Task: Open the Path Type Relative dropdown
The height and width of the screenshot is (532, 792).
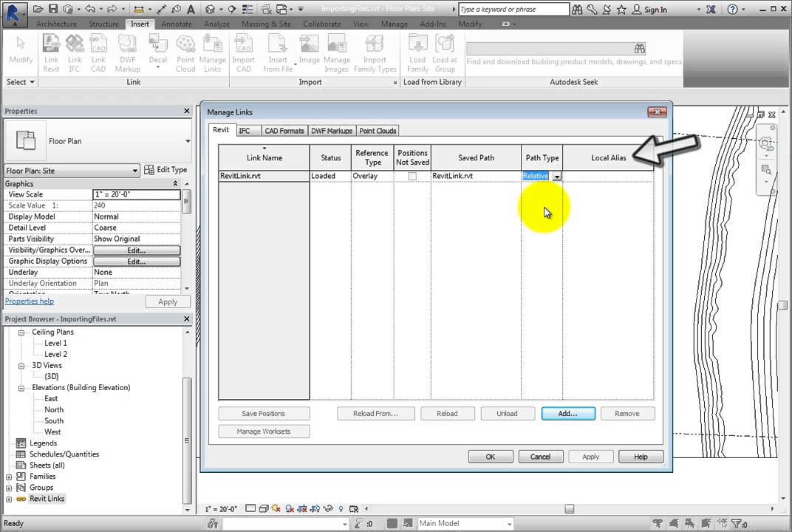Action: 556,177
